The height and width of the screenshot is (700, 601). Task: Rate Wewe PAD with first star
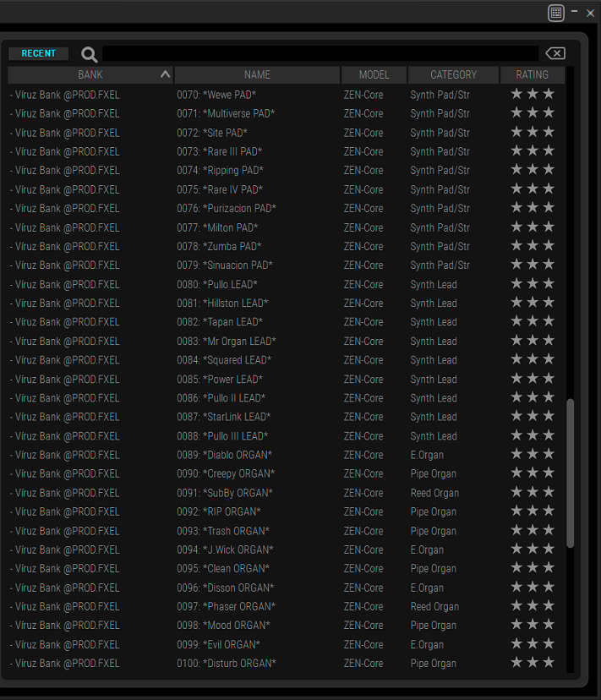click(516, 94)
